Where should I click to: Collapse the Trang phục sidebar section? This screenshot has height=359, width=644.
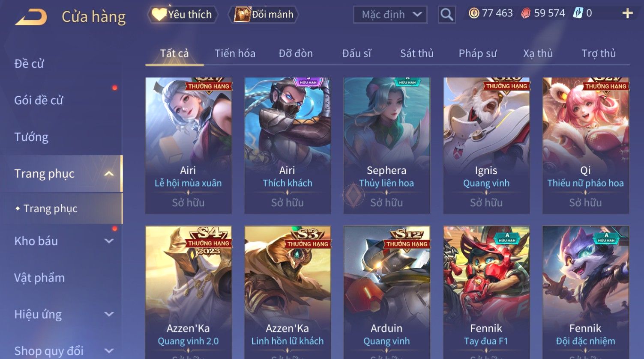pyautogui.click(x=109, y=174)
